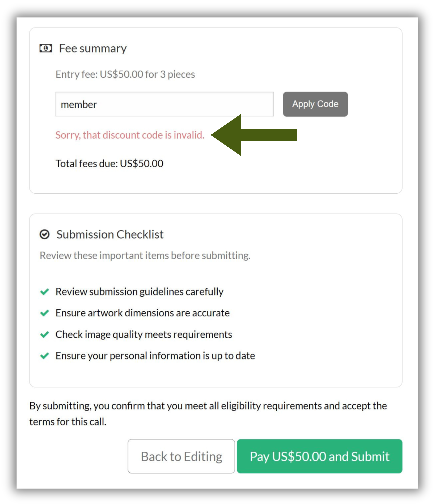The height and width of the screenshot is (504, 435).
Task: Go Back to Editing
Action: (181, 456)
